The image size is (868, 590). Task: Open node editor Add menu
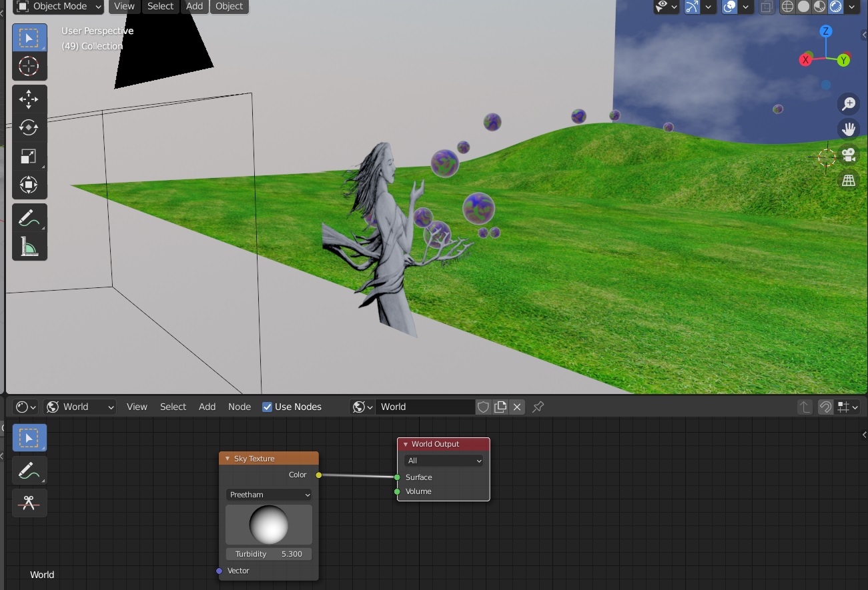(x=207, y=407)
